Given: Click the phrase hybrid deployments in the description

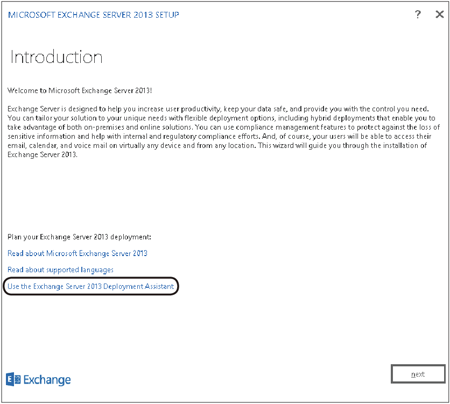Looking at the screenshot, I should coord(343,118).
